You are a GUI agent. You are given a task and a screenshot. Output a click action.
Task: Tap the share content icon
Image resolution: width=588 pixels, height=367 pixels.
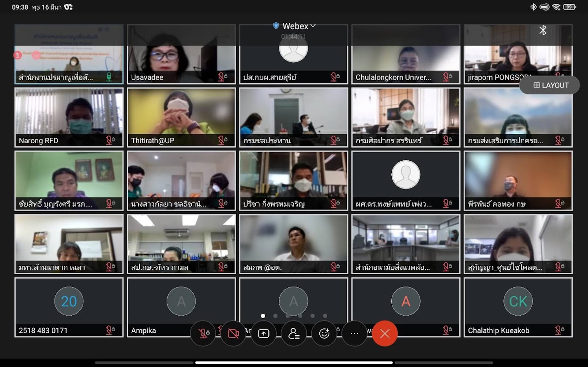point(263,334)
